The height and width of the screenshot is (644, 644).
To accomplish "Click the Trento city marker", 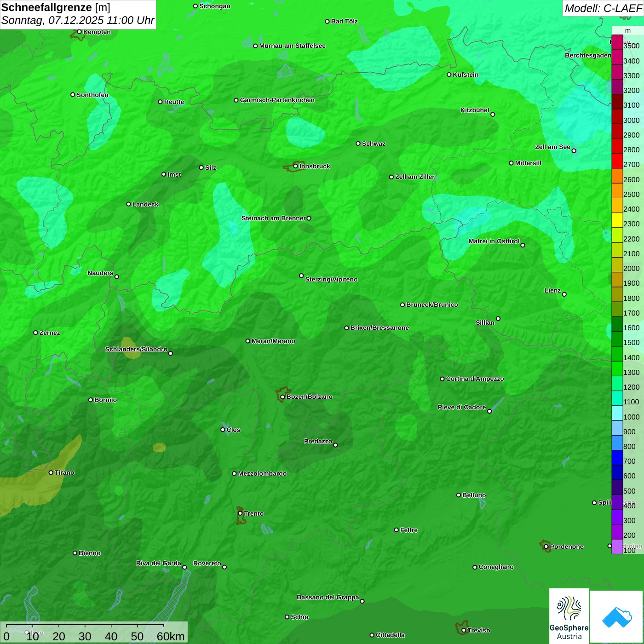I will [x=240, y=513].
